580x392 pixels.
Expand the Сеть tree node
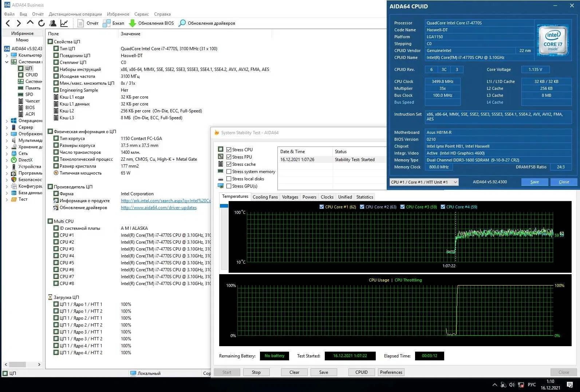7,153
